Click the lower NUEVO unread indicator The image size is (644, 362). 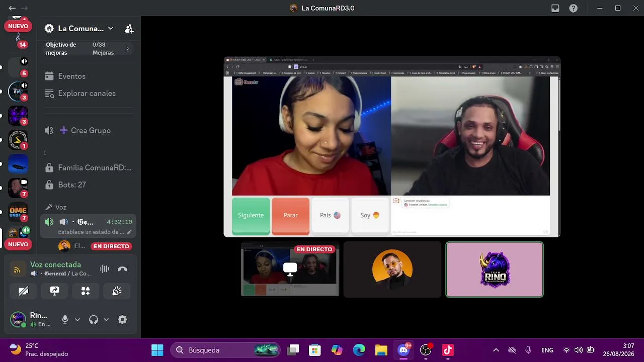18,244
